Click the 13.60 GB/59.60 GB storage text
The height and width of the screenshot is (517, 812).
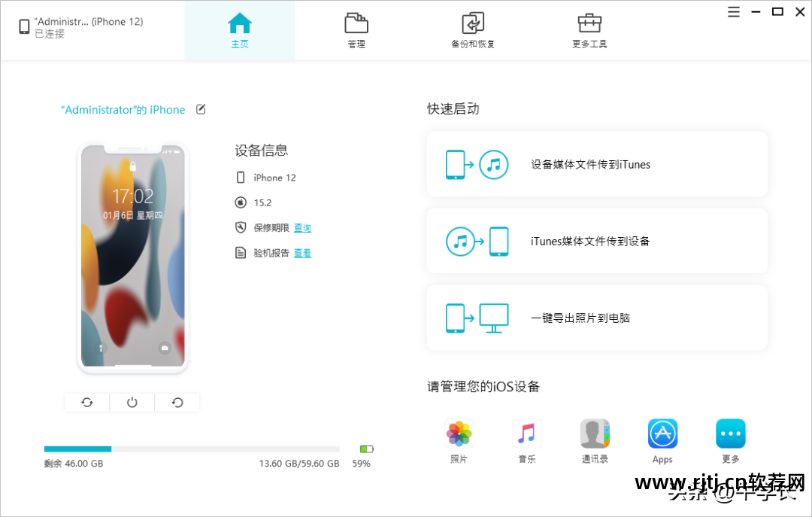pyautogui.click(x=299, y=464)
